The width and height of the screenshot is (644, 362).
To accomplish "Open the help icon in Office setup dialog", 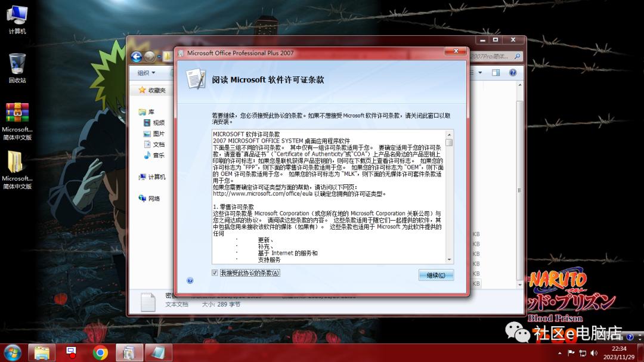I will pos(190,281).
